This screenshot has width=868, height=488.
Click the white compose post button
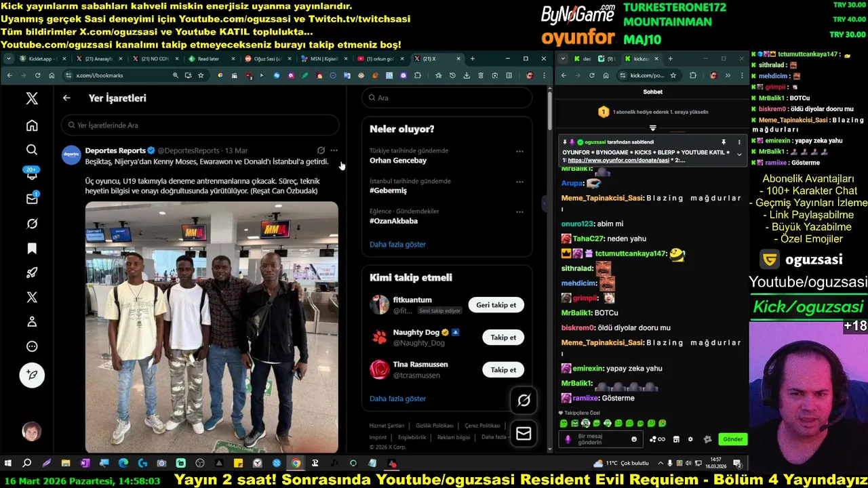[x=32, y=375]
